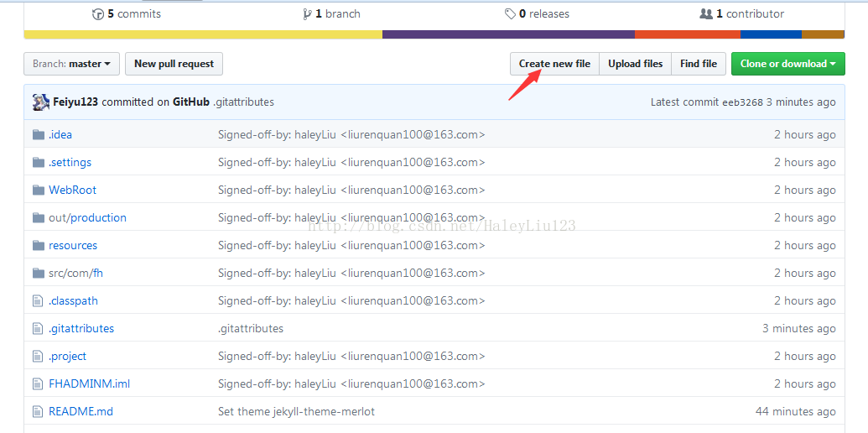The width and height of the screenshot is (868, 433).
Task: Click the Find file button
Action: point(699,64)
